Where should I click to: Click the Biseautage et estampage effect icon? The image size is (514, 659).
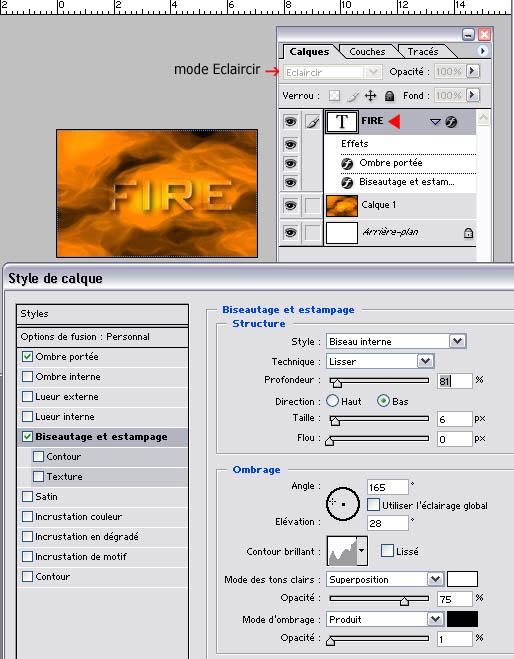coord(347,182)
